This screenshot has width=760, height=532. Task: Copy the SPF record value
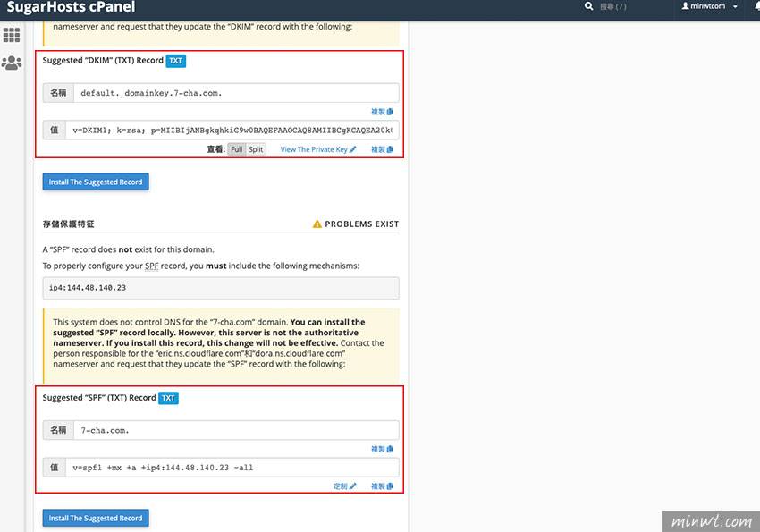(x=382, y=486)
